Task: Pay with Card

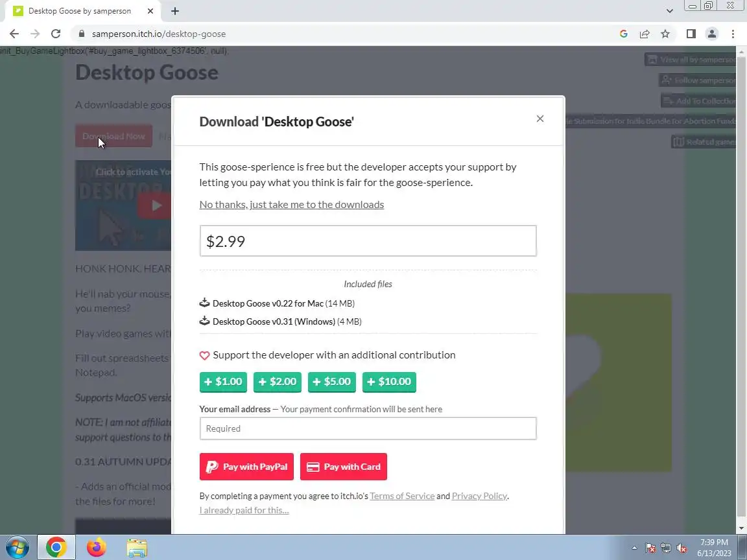Action: (x=344, y=467)
